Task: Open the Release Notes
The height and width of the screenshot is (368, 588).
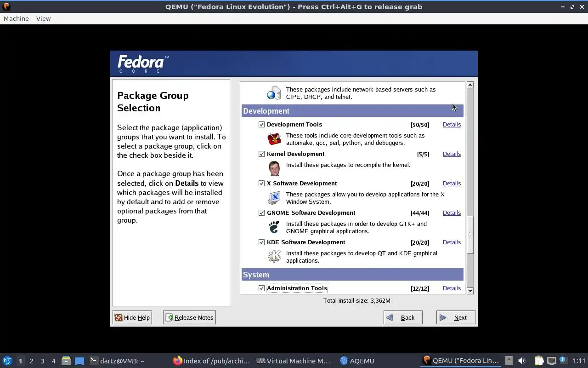Action: coord(189,317)
